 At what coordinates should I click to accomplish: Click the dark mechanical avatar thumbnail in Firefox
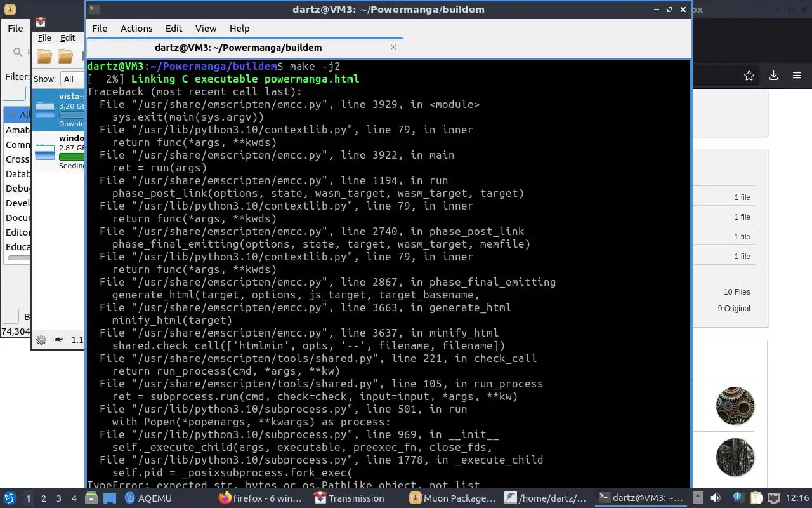735,457
